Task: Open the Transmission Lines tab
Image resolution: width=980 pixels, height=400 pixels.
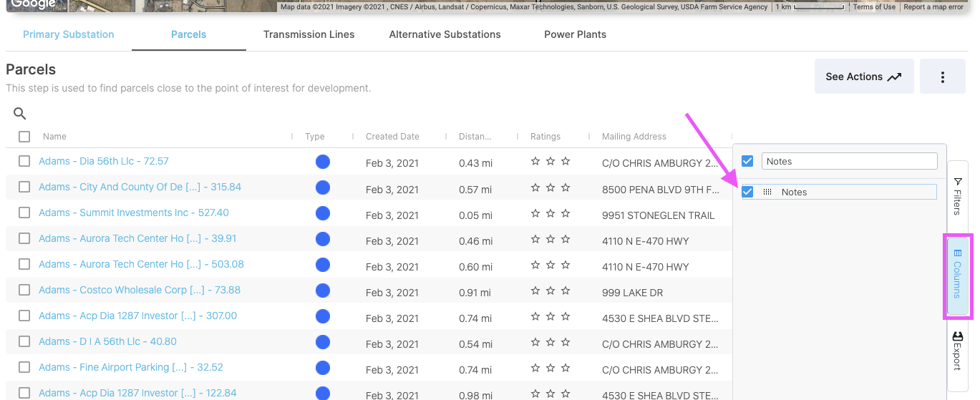Action: 309,34
